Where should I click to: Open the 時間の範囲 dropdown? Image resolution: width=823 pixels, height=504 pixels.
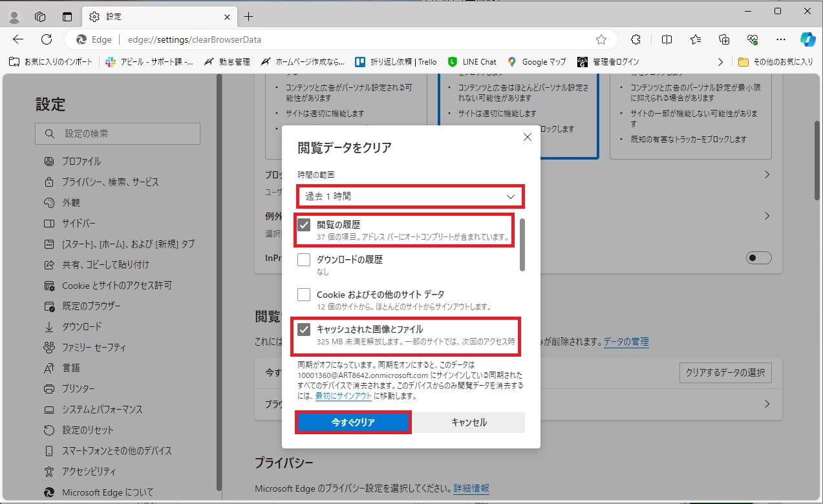coord(411,196)
